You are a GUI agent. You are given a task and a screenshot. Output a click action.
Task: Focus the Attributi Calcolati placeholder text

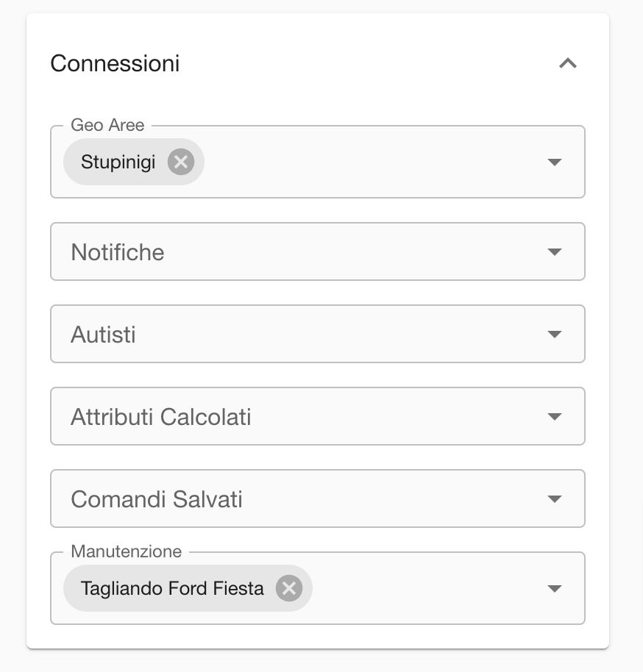[x=161, y=417]
